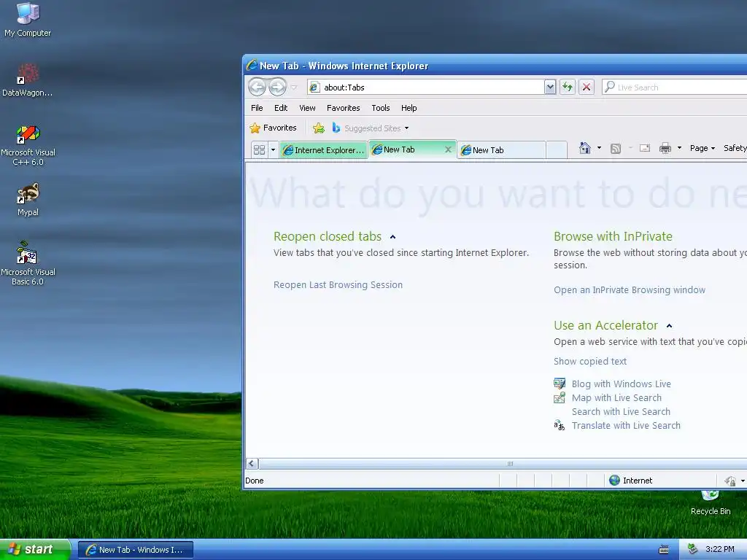Open the Favorites menu

[343, 108]
